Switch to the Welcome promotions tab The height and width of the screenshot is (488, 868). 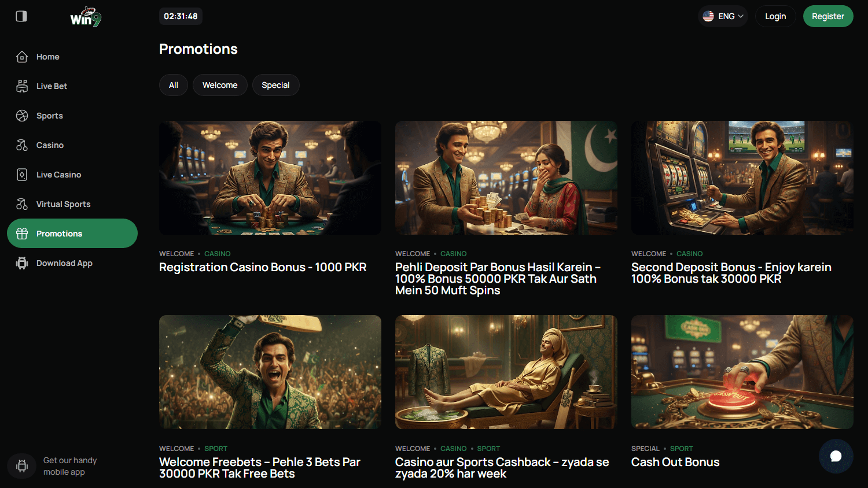click(220, 85)
